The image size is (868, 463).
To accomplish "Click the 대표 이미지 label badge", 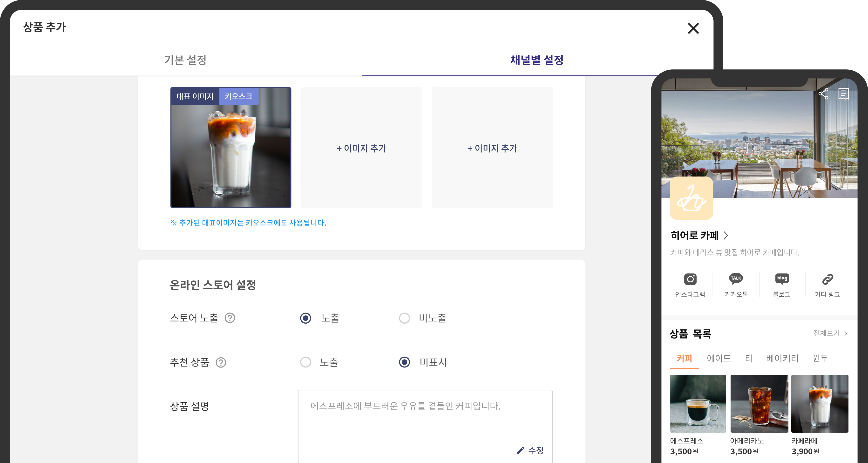I will (195, 96).
